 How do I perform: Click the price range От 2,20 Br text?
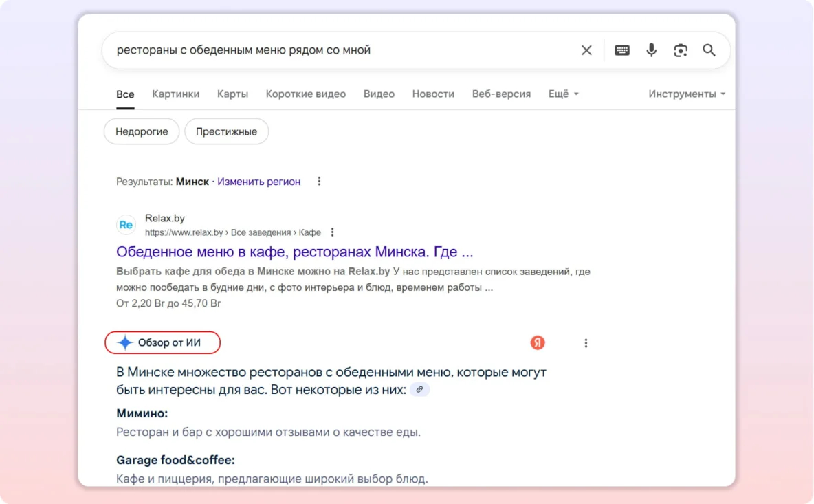pyautogui.click(x=168, y=303)
